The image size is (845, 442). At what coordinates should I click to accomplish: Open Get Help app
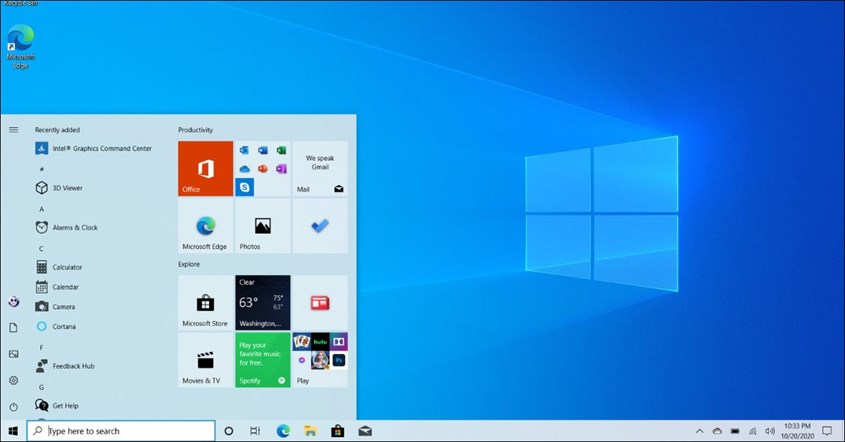[x=57, y=405]
